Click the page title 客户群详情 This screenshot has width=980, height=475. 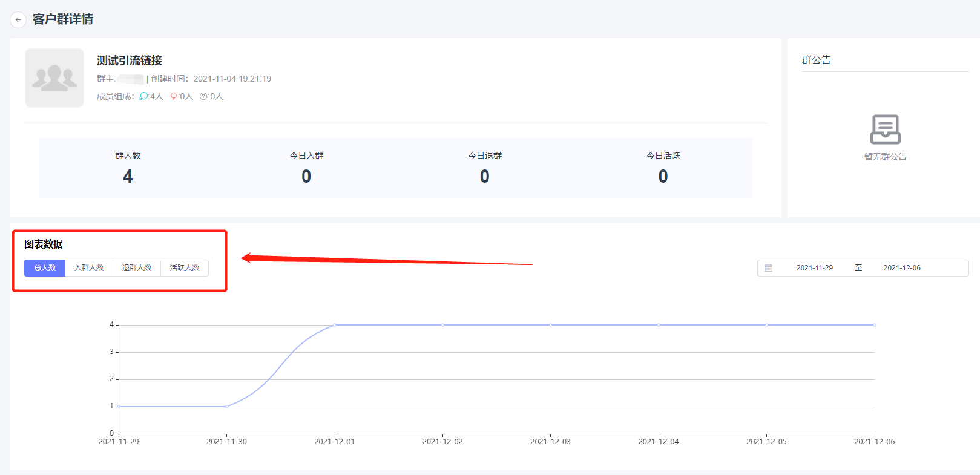pyautogui.click(x=63, y=19)
